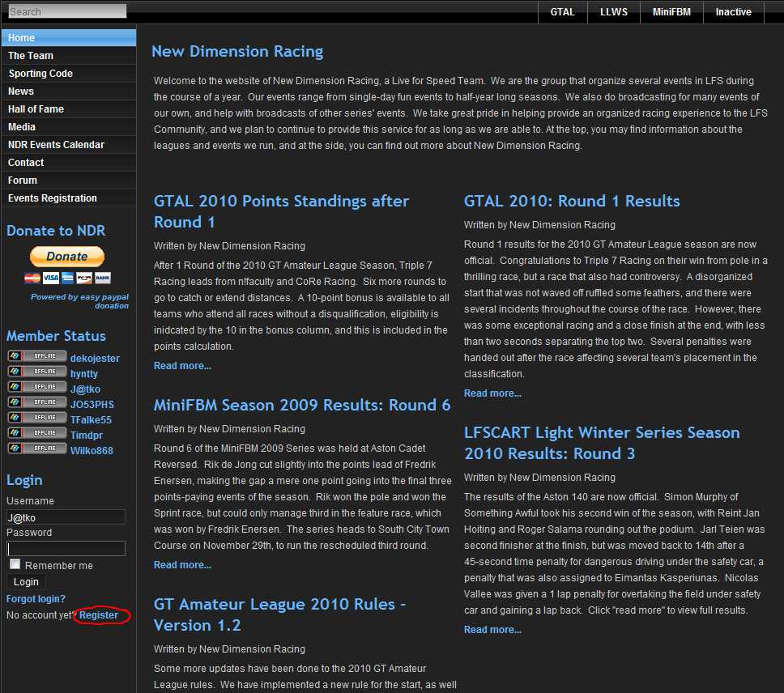Click the offline status badge for hyntty
This screenshot has width=784, height=693.
pos(37,372)
